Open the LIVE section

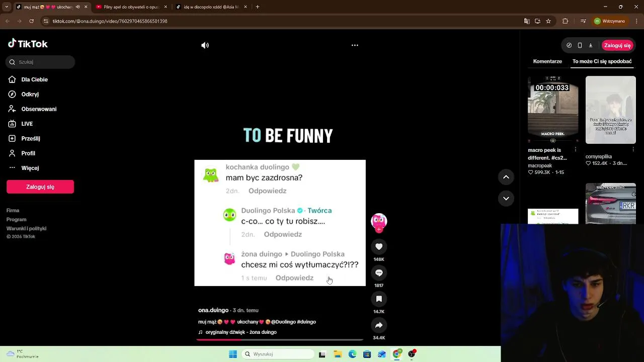pyautogui.click(x=27, y=124)
